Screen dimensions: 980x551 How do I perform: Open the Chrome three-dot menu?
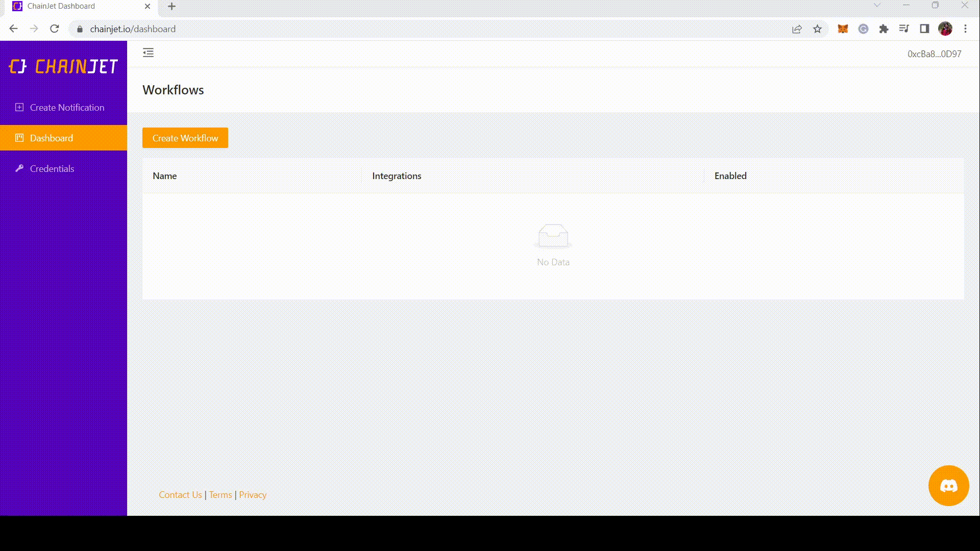tap(965, 29)
